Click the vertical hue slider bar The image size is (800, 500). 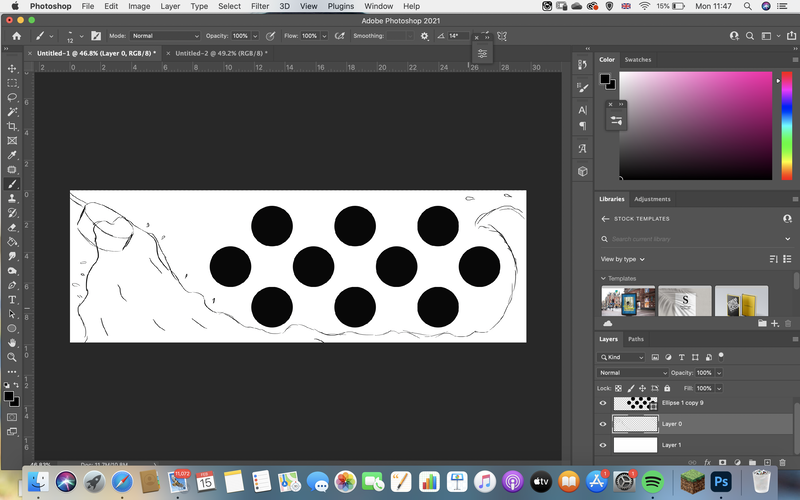[x=786, y=126]
